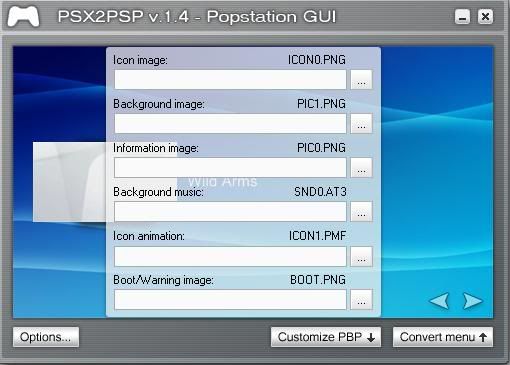Browse for the Information image file
This screenshot has height=365, width=510.
click(361, 167)
